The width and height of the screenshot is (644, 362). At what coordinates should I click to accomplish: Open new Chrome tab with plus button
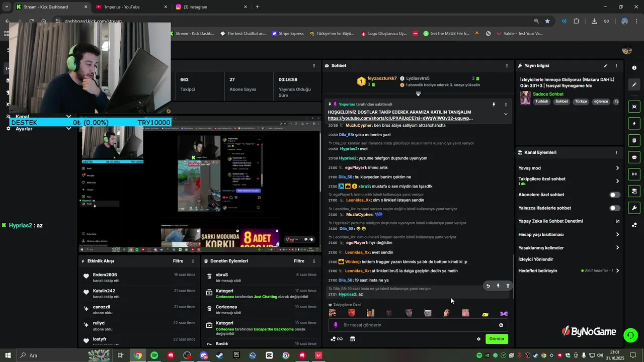point(258,7)
